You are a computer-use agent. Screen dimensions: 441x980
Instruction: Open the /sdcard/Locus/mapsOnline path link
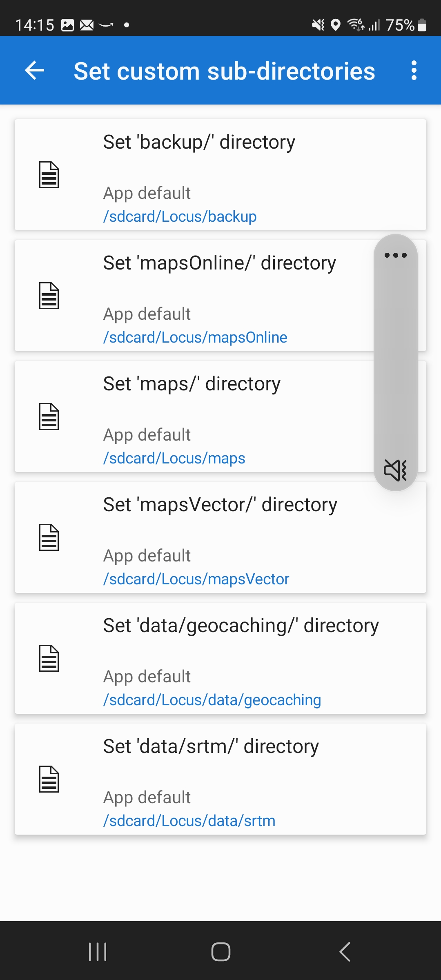(x=195, y=337)
